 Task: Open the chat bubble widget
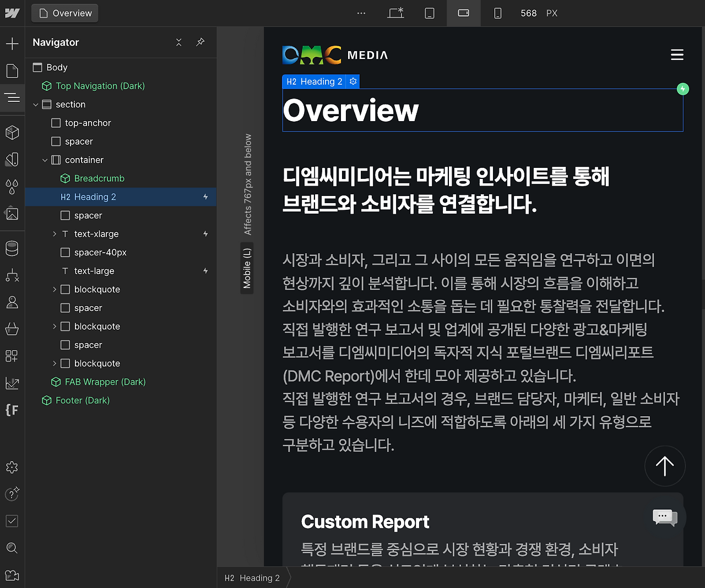click(x=665, y=518)
